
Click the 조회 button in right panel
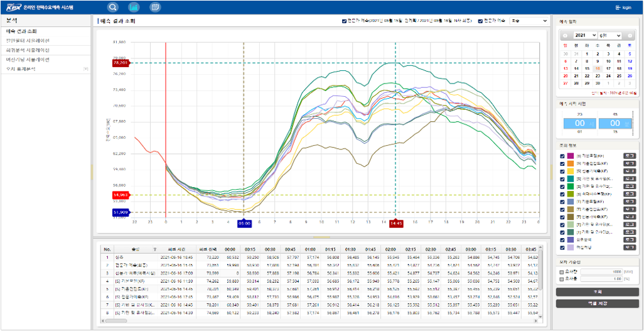pos(597,292)
